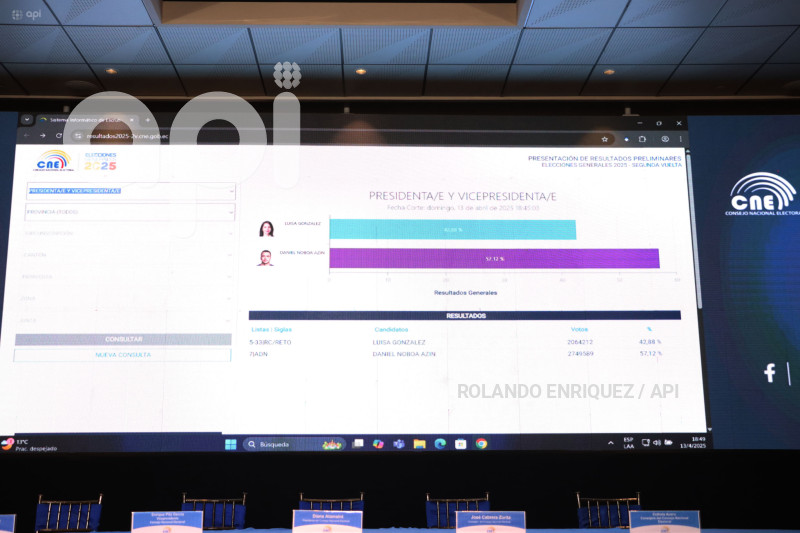Reload the CNE results page
The image size is (800, 533).
click(59, 136)
